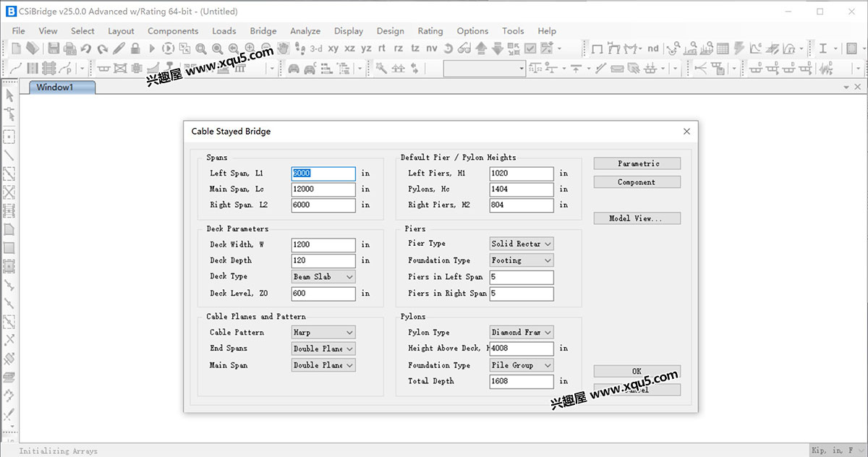Image resolution: width=868 pixels, height=457 pixels.
Task: Click the Main Span Lc input field
Action: pyautogui.click(x=323, y=189)
